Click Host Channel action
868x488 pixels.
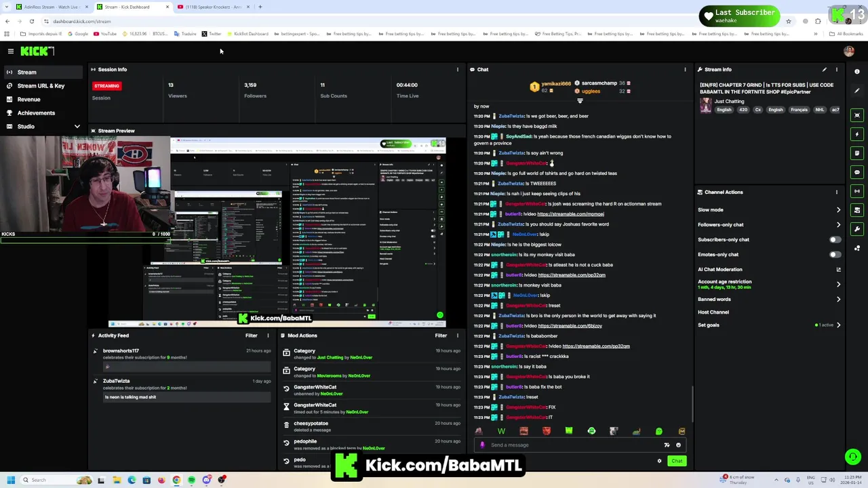[x=713, y=312]
